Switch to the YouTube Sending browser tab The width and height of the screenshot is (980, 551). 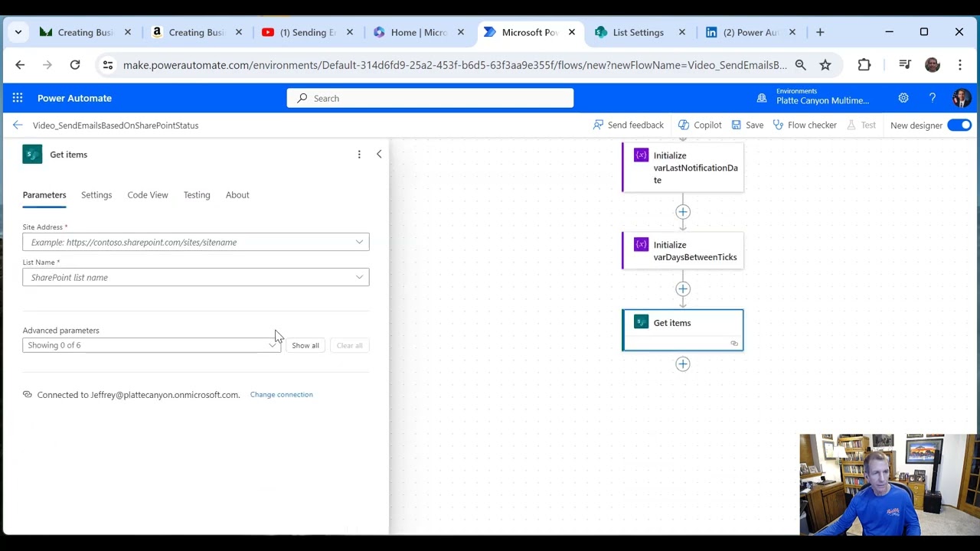pyautogui.click(x=308, y=32)
